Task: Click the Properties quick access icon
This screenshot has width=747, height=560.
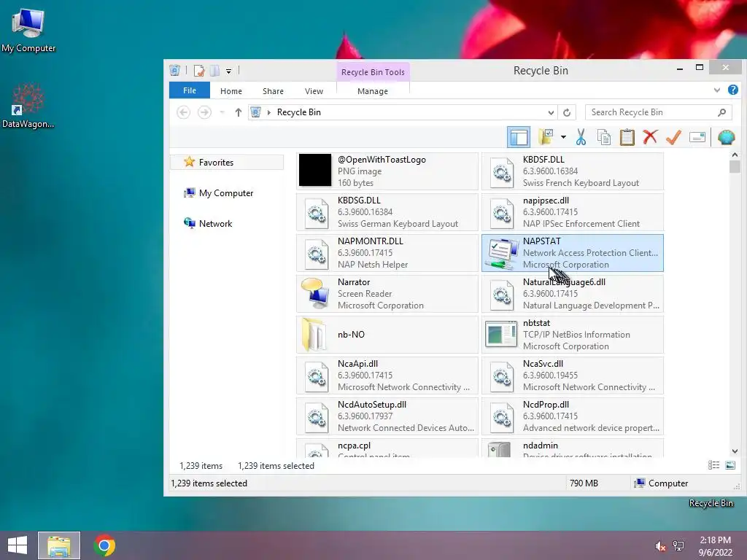Action: coord(198,71)
